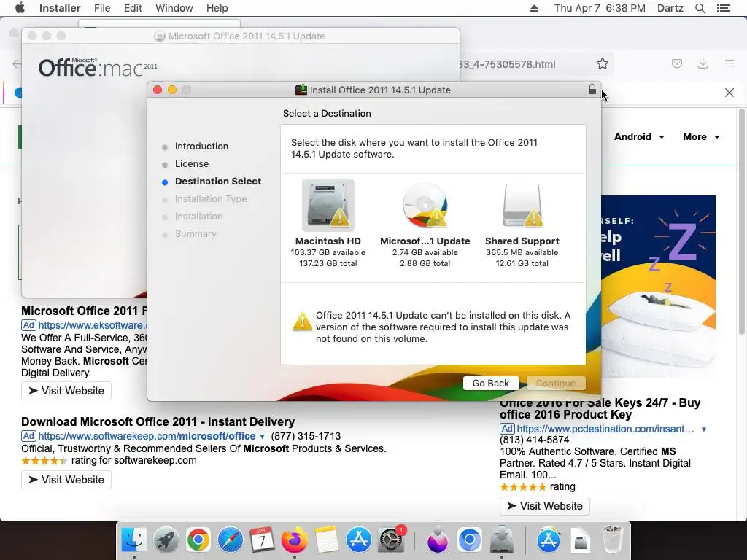Viewport: 747px width, 560px height.
Task: Open the pcdestination.com ad link
Action: point(605,429)
